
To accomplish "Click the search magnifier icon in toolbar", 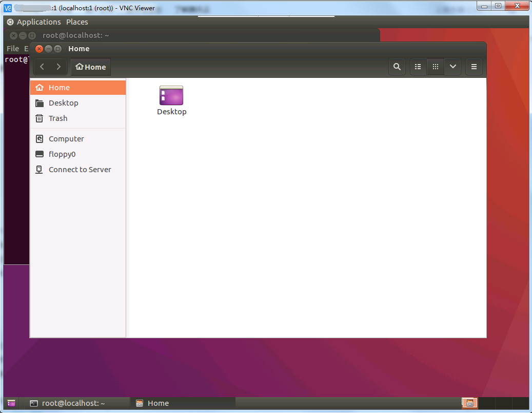I will 397,67.
